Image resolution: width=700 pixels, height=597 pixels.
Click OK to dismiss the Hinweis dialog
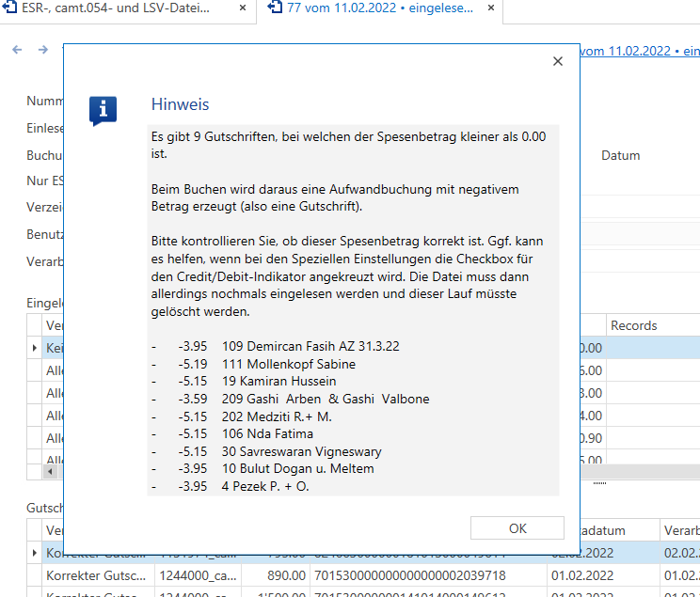click(x=517, y=528)
